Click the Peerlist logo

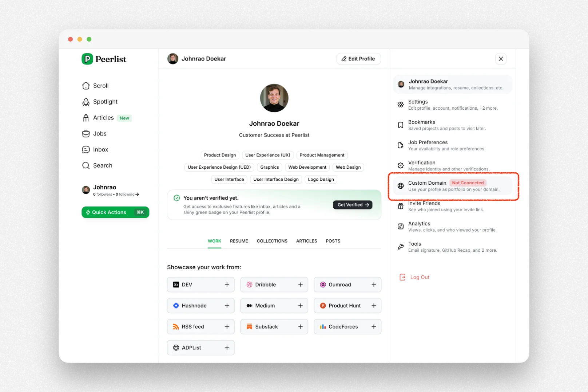(x=104, y=59)
